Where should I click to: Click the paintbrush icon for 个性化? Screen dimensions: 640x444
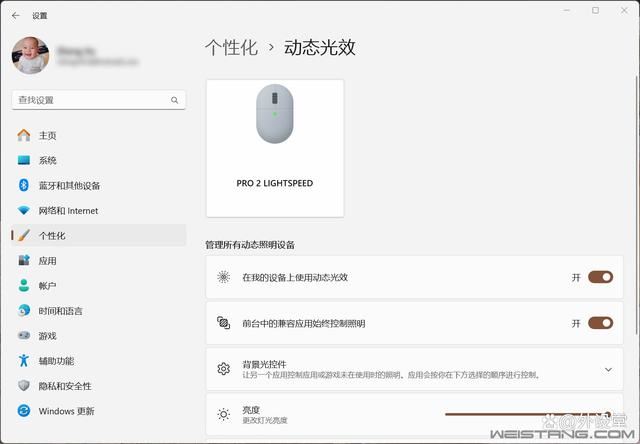[x=24, y=235]
